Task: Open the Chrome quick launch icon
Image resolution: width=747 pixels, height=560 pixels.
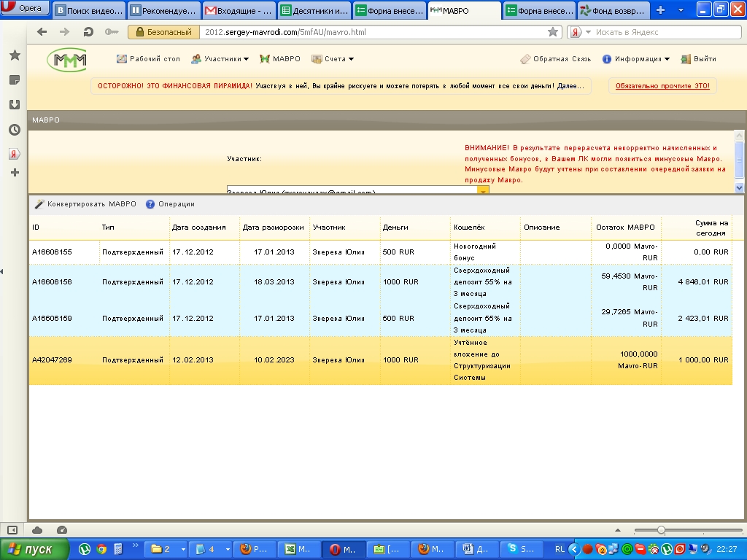Action: point(101,549)
